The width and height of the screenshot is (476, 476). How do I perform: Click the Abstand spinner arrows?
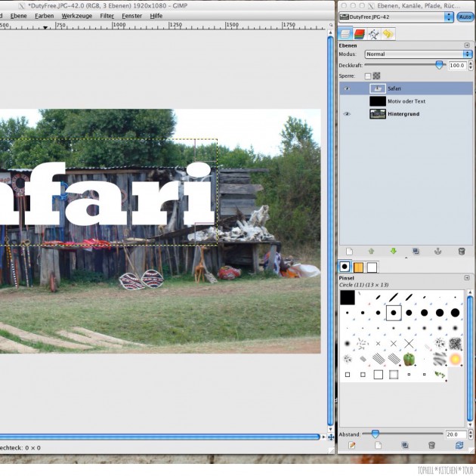click(471, 434)
